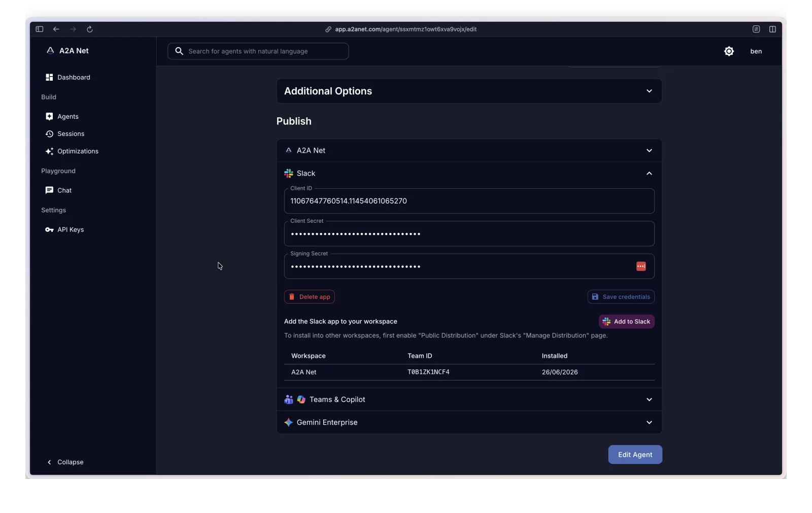
Task: Click the Publish heading
Action: click(294, 121)
